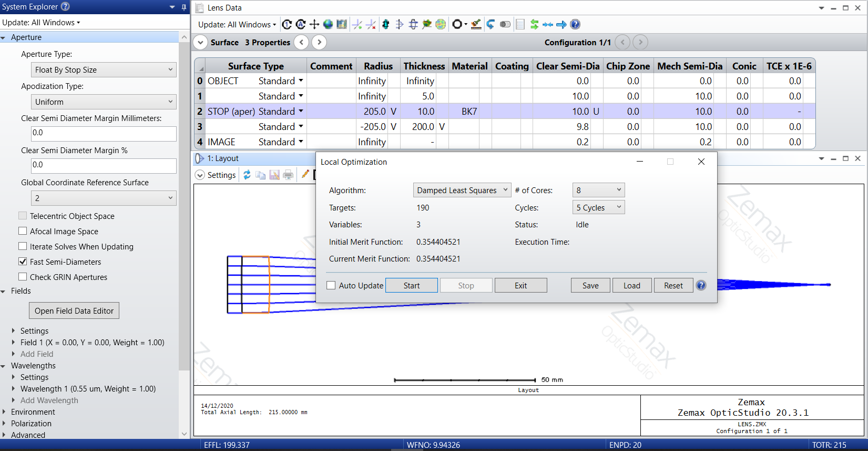The width and height of the screenshot is (868, 451).
Task: Toggle the Afocal Image Space checkbox
Action: coord(23,231)
